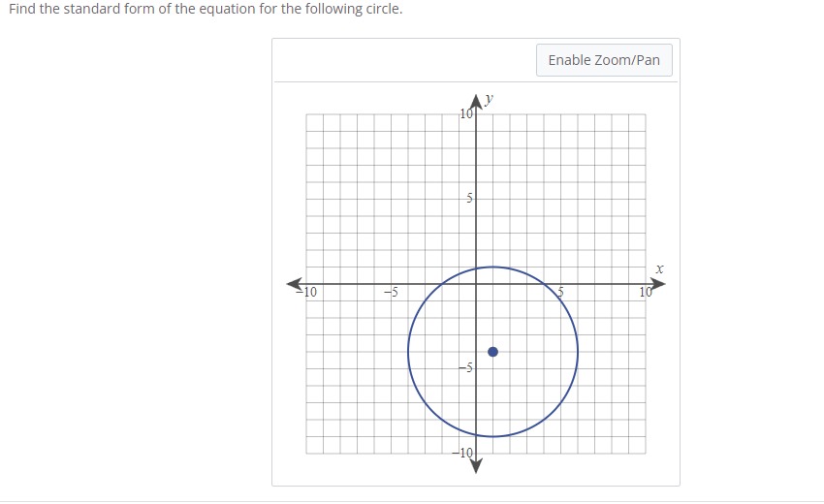This screenshot has width=824, height=504.
Task: Click the Enable Zoom/Pan button
Action: [604, 60]
